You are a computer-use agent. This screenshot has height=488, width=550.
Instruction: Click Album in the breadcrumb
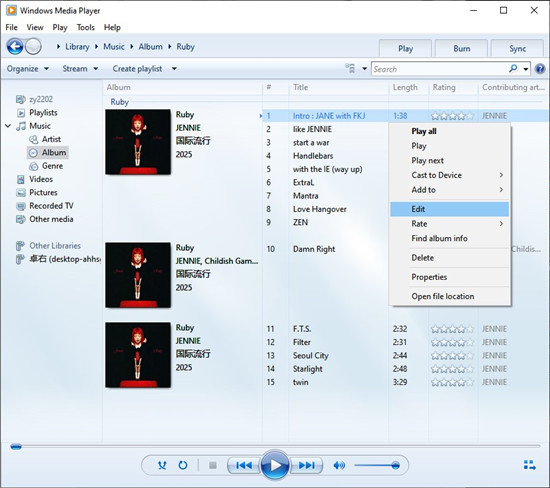(150, 47)
